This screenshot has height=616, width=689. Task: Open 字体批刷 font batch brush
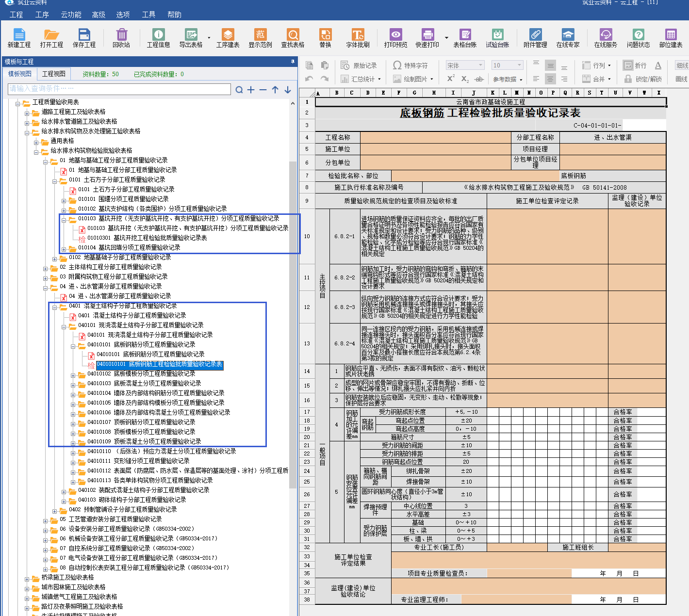point(358,38)
